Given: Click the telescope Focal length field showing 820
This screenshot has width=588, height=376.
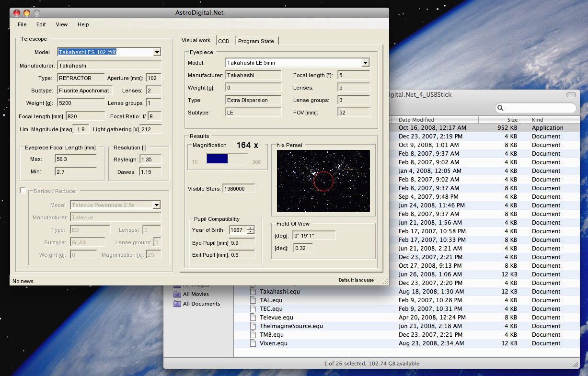Looking at the screenshot, I should tap(85, 116).
